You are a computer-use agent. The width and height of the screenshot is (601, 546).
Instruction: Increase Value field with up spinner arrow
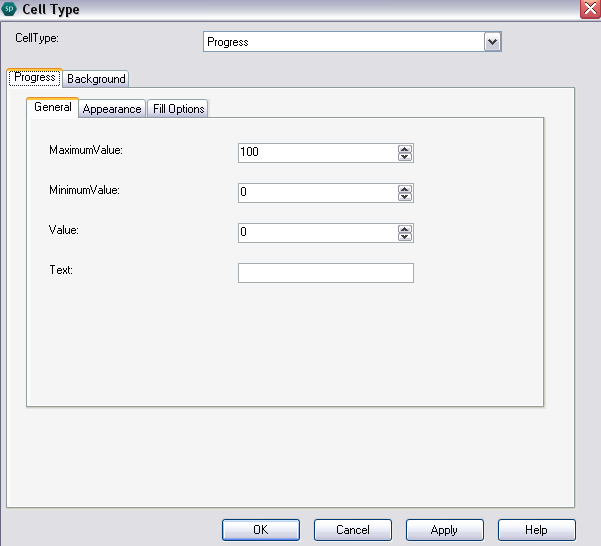tap(405, 229)
